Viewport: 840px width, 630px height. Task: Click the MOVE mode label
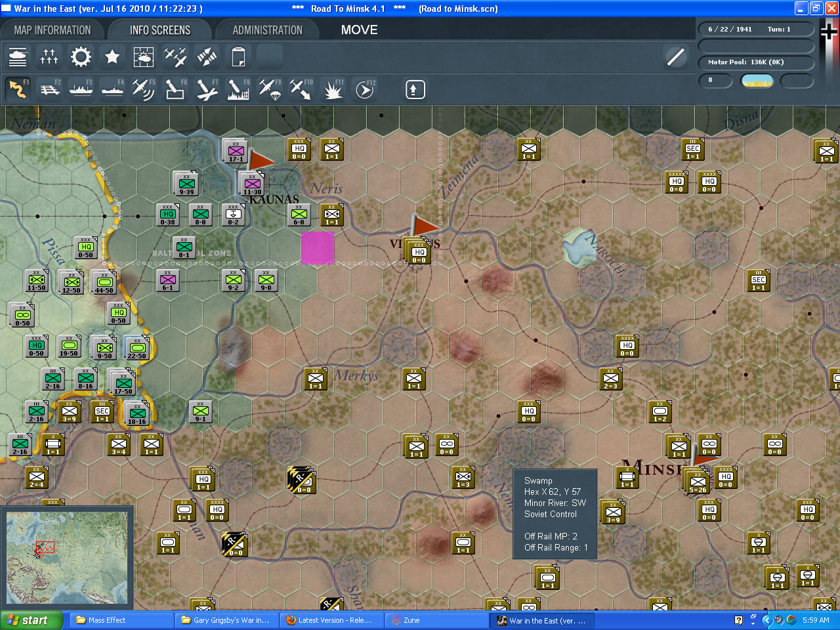[x=360, y=30]
